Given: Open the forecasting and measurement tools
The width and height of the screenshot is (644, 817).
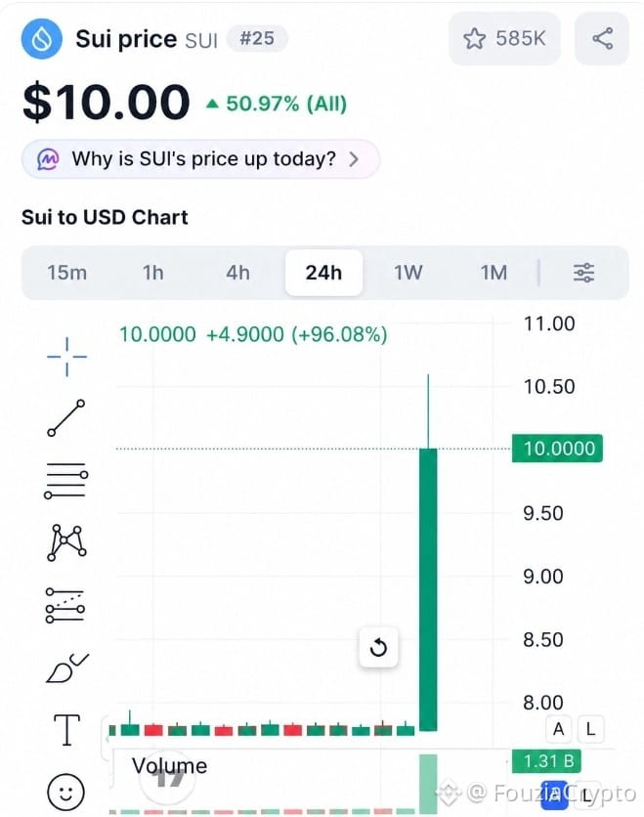Looking at the screenshot, I should tap(65, 605).
